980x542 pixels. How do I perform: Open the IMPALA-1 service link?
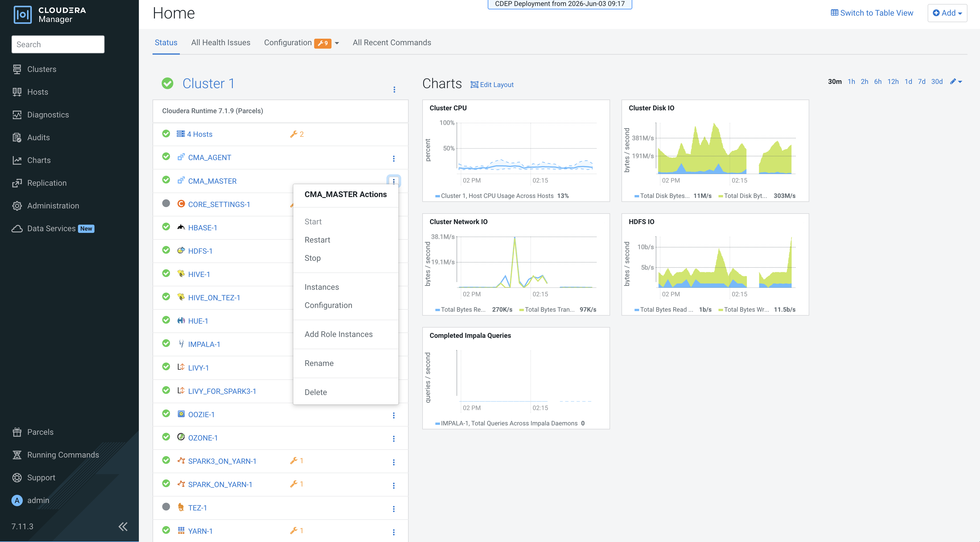point(204,344)
